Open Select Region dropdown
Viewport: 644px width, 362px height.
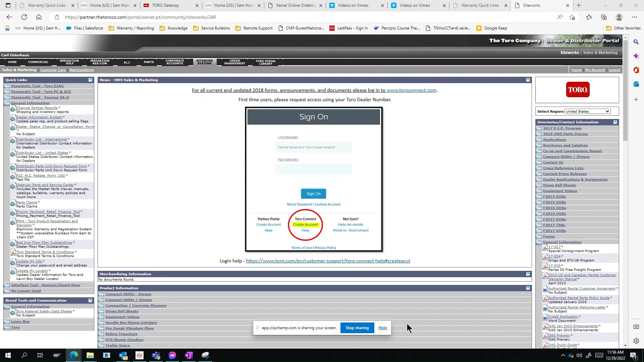587,111
